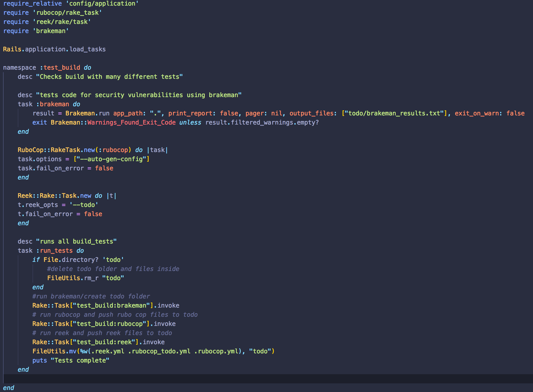Click the end keyword closing the brakeman task

(23, 132)
